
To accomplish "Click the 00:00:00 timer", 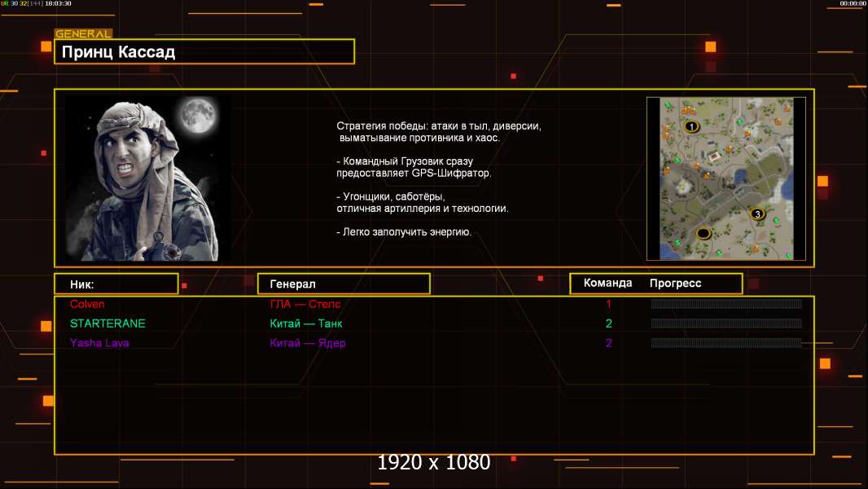I will coord(853,3).
